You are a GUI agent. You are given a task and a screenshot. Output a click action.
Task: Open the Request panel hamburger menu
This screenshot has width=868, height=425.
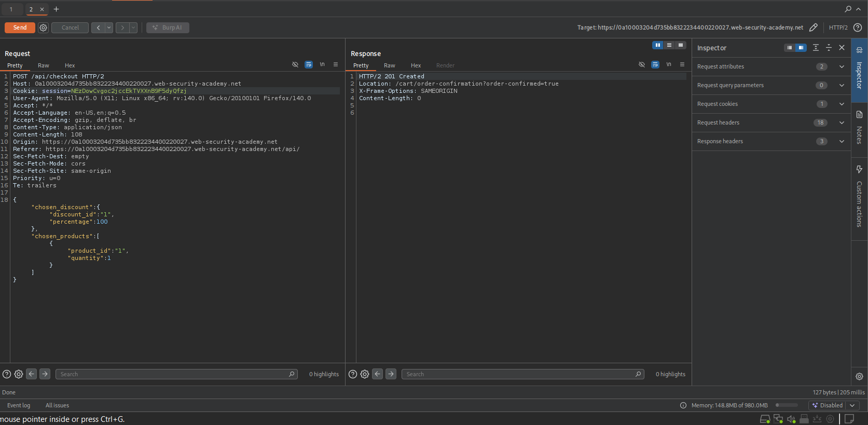(x=336, y=65)
